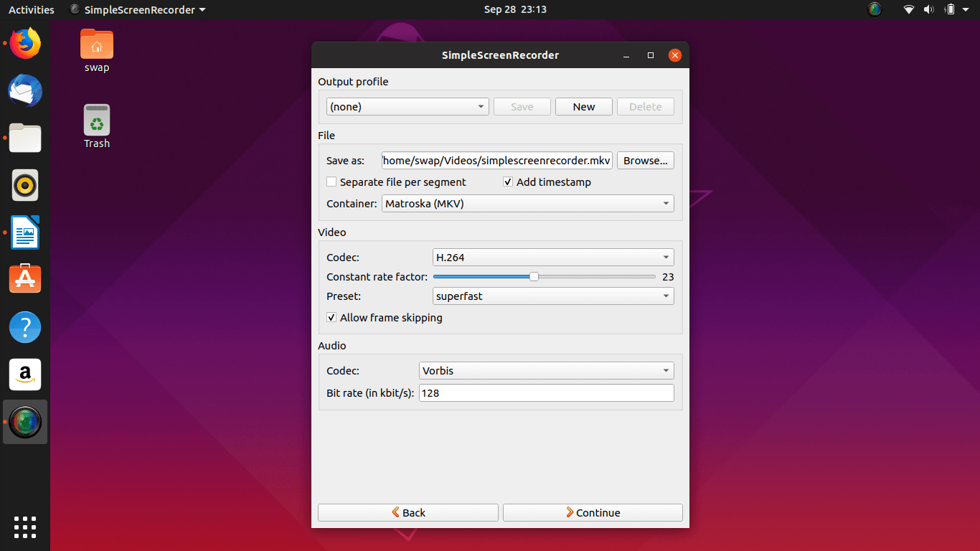
Task: Open the Preset superfast dropdown
Action: pos(553,296)
